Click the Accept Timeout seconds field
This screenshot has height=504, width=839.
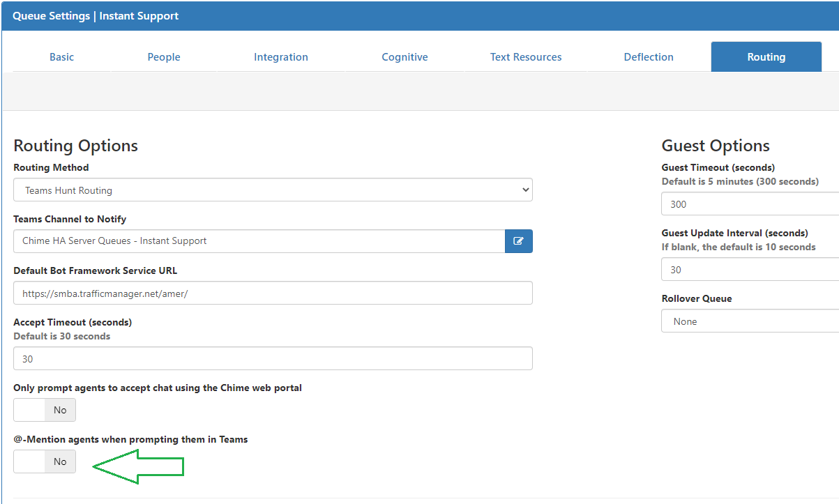tap(273, 358)
